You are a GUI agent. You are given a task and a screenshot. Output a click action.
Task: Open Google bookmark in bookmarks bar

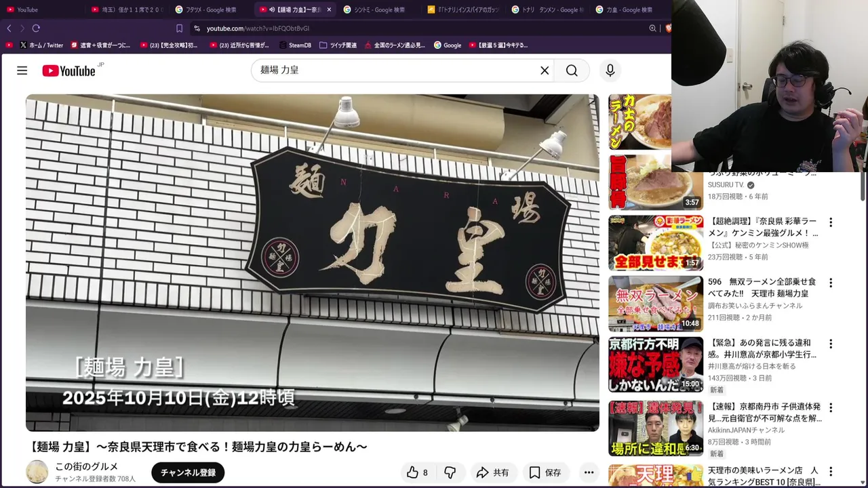tap(447, 45)
